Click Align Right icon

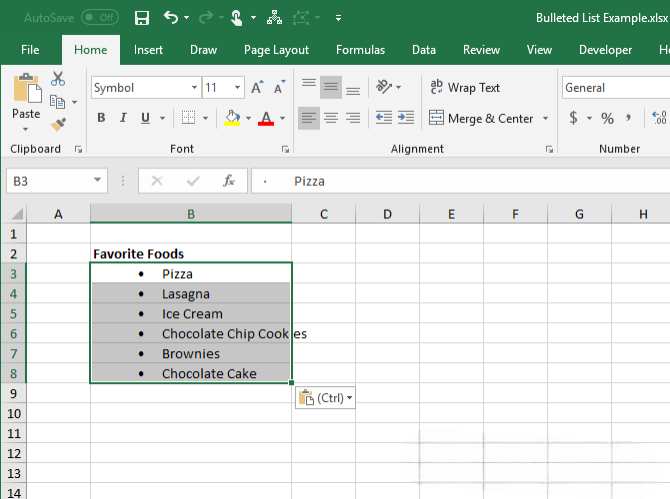point(353,118)
